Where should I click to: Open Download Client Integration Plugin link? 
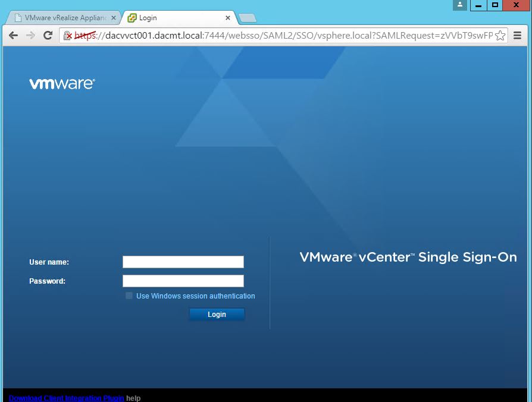66,398
